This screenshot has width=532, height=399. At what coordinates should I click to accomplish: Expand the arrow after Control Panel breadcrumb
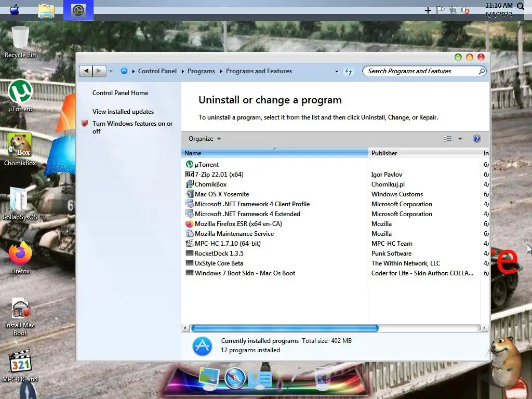tap(182, 71)
